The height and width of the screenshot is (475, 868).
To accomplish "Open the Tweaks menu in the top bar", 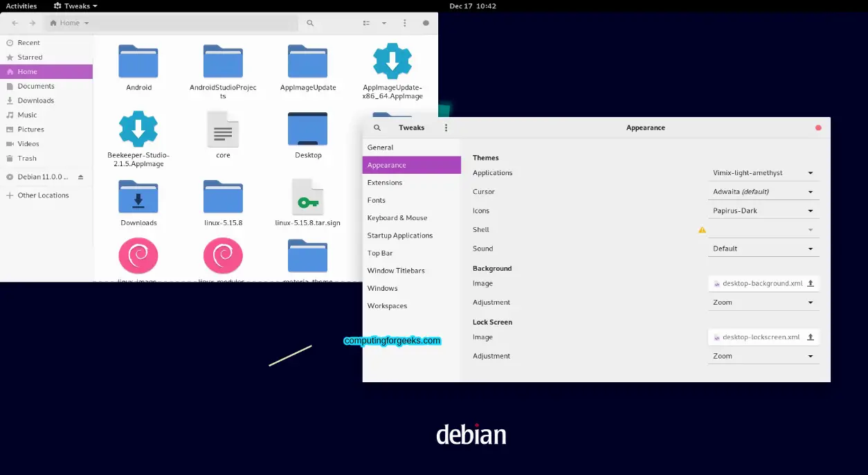I will 75,6.
